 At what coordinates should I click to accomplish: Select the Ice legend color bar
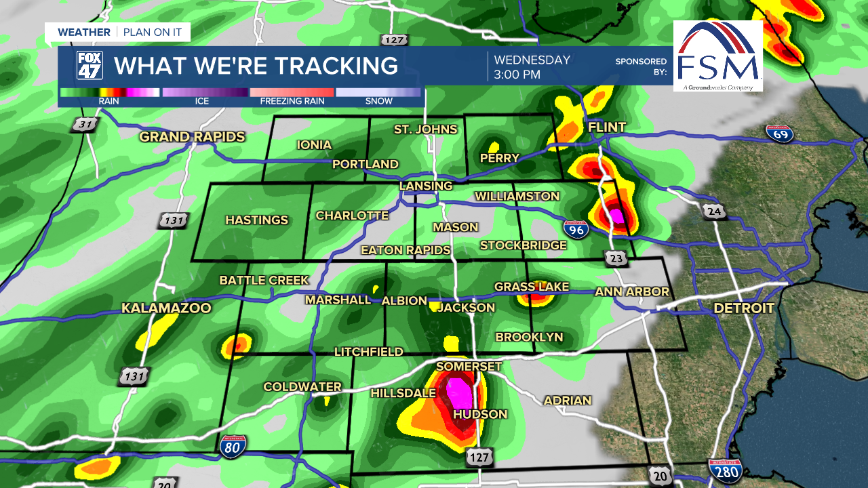[205, 92]
